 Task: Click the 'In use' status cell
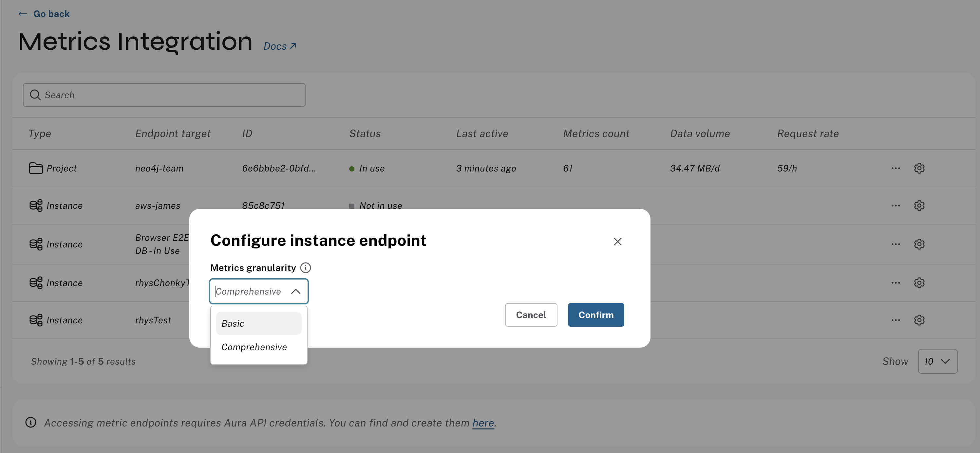(367, 168)
